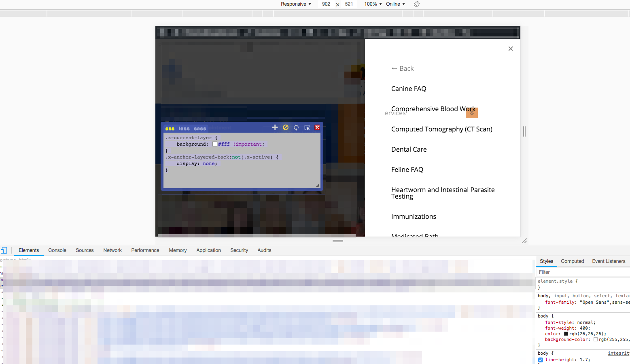Open the integrity stylesheet source link

(x=619, y=353)
